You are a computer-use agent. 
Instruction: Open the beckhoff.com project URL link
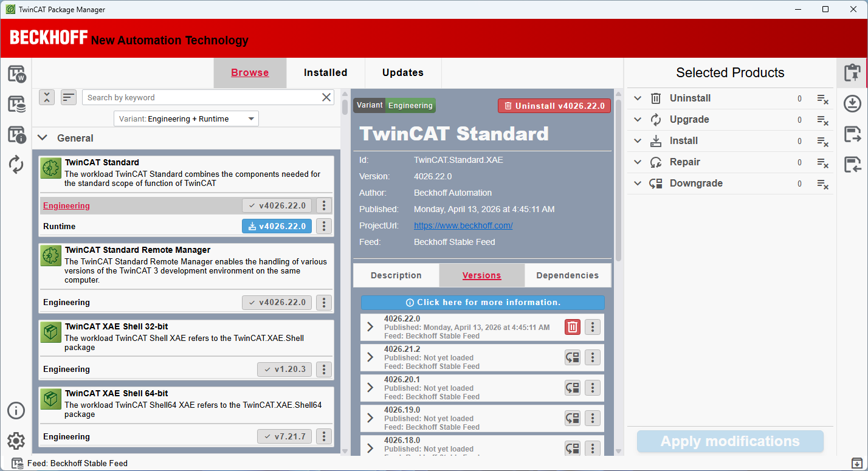(x=463, y=225)
